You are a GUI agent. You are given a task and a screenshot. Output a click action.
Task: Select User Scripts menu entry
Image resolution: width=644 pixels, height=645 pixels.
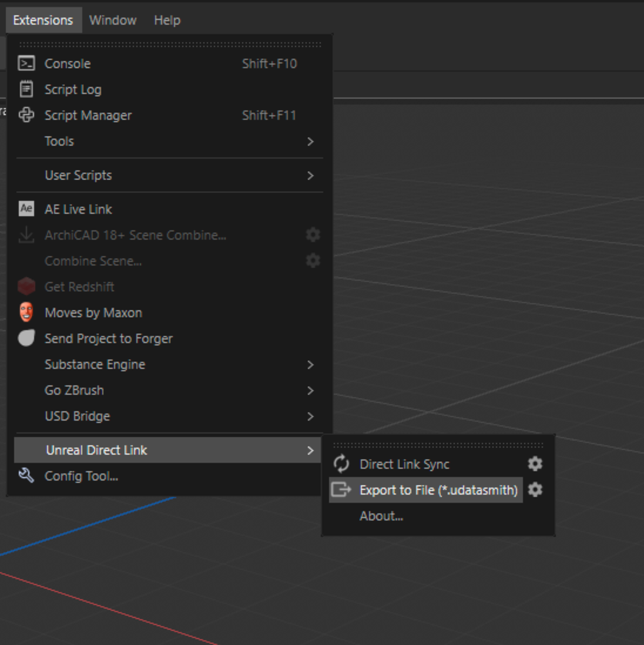pos(78,176)
